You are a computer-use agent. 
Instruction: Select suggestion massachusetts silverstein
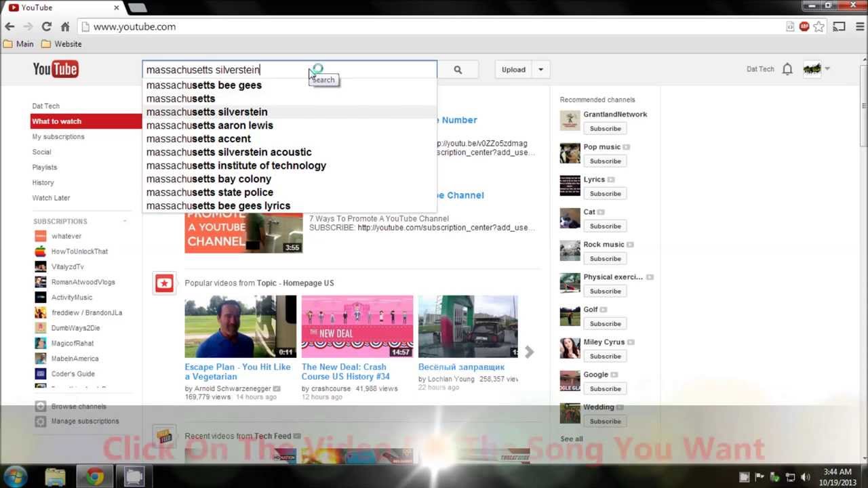pos(290,112)
